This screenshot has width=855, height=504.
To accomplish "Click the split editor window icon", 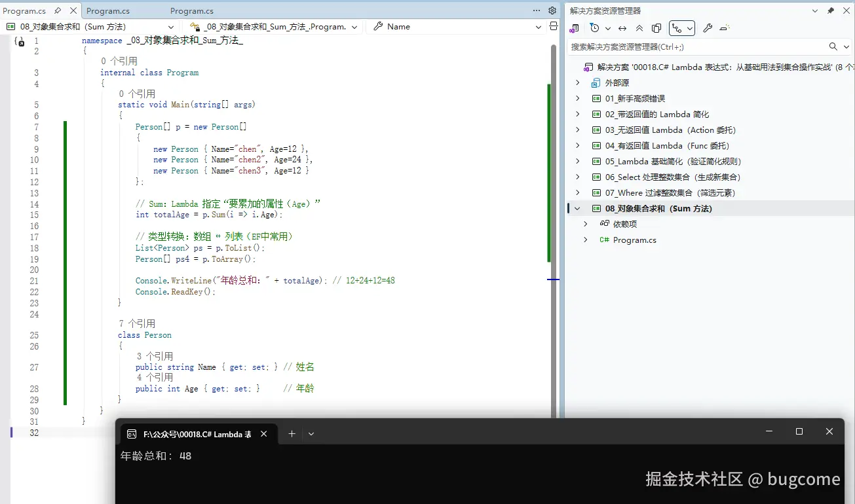I will coord(554,26).
